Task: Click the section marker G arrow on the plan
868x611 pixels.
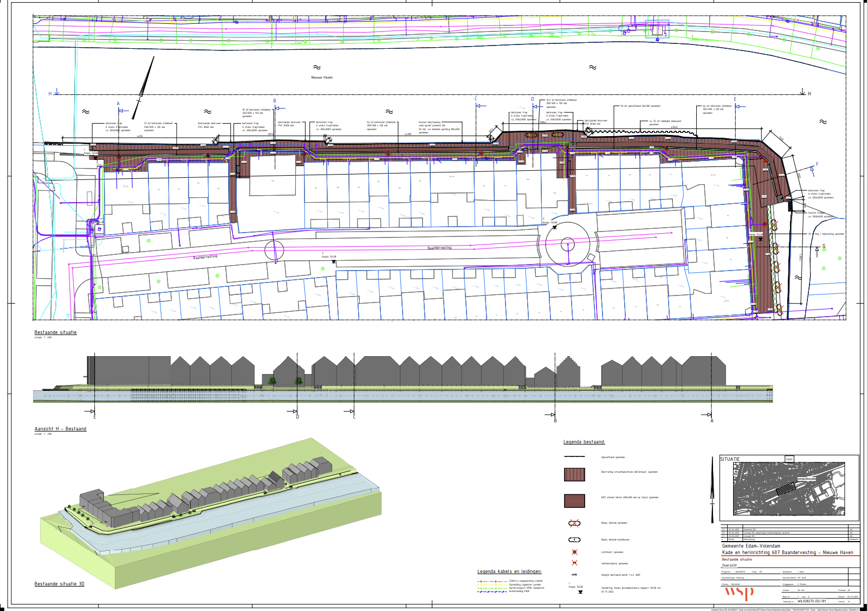Action: pos(818,251)
